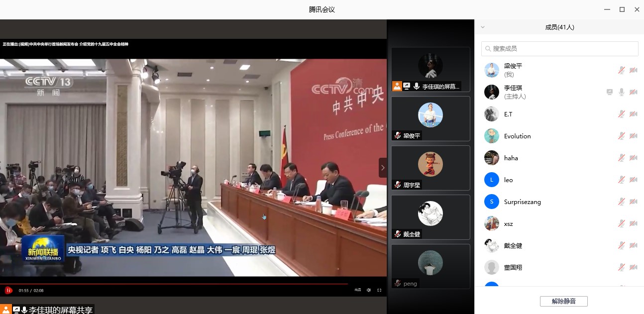
Task: Select member 梁俊平 (我) in the list
Action: click(559, 70)
